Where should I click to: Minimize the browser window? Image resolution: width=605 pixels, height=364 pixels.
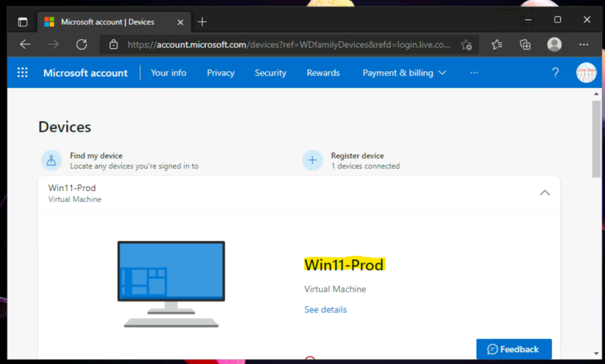click(528, 19)
